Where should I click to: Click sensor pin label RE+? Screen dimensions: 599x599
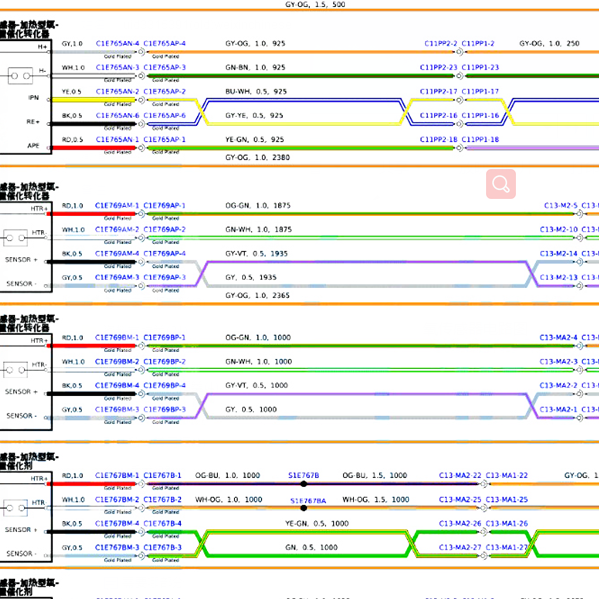pyautogui.click(x=33, y=122)
